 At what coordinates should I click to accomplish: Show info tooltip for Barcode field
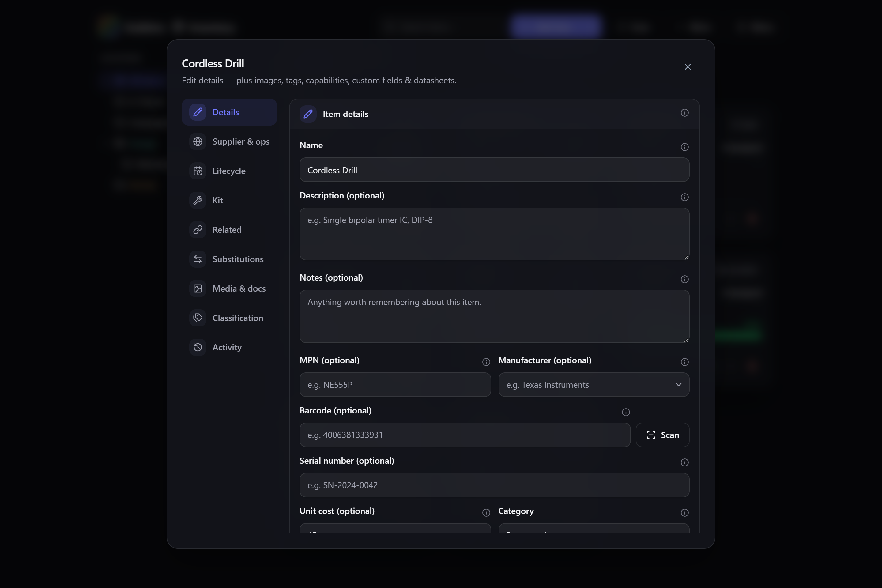625,412
